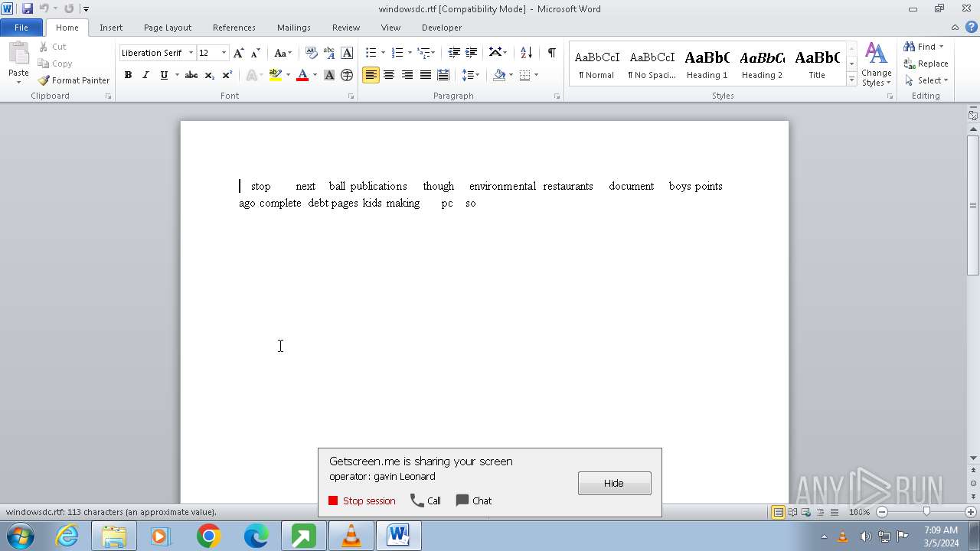Click the Shrink Font icon

point(256,53)
